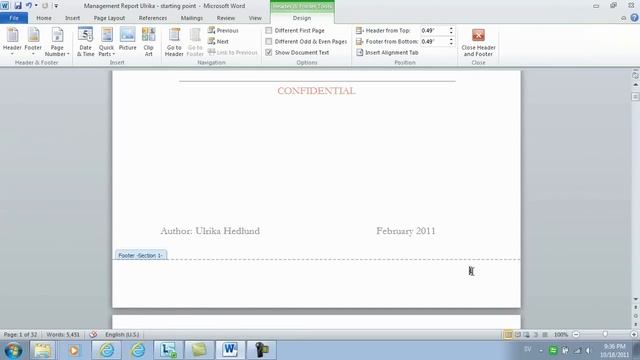Screen dimensions: 640x360
Task: Open Windows Media Player from taskbar
Action: [74, 350]
